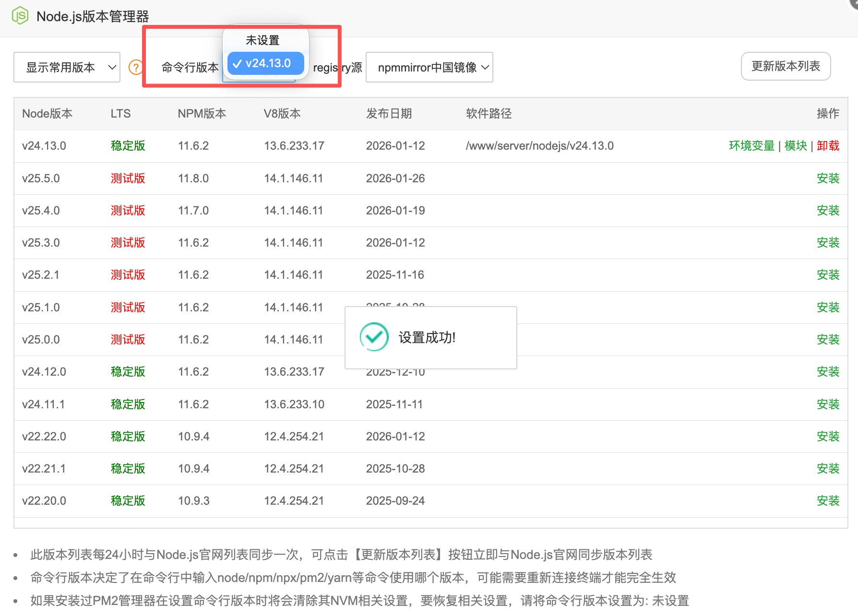Open 环境变量 for v24.13.0

pyautogui.click(x=751, y=146)
